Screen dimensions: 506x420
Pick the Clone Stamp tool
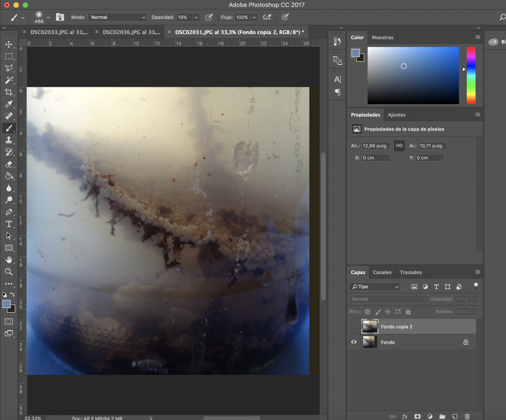tap(9, 140)
